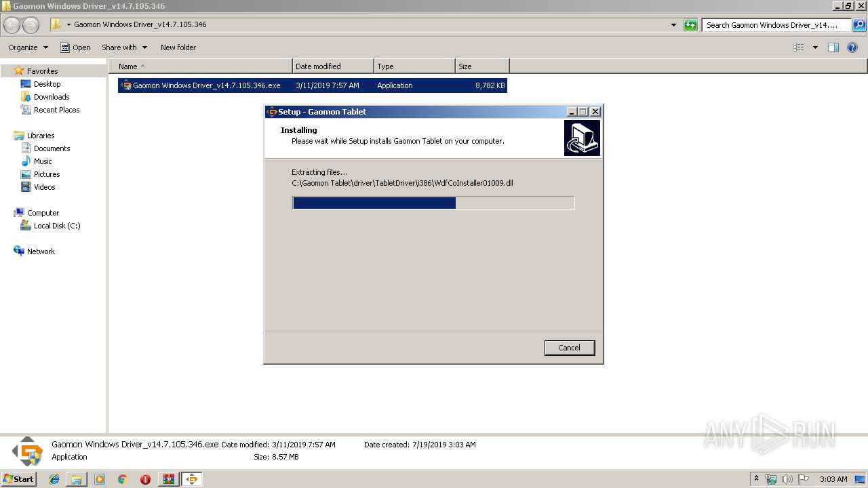
Task: Sort by the Name column header
Action: (201, 66)
